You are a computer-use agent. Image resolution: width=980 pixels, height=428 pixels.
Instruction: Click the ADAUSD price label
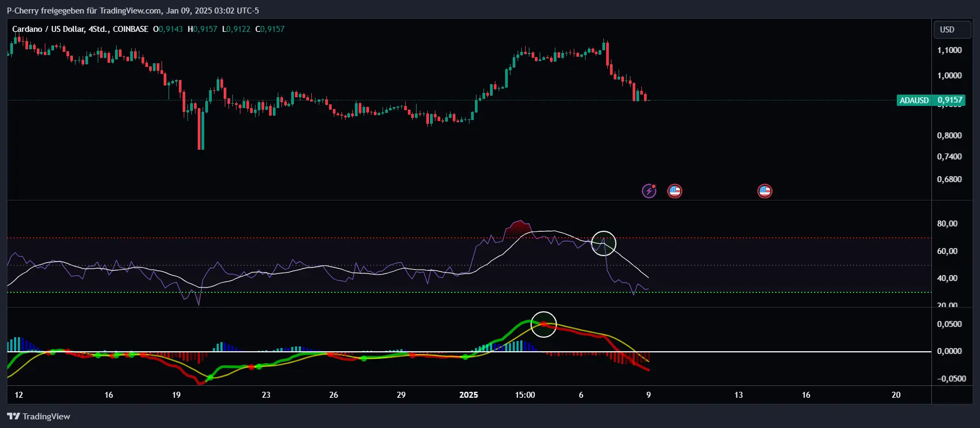pos(914,100)
